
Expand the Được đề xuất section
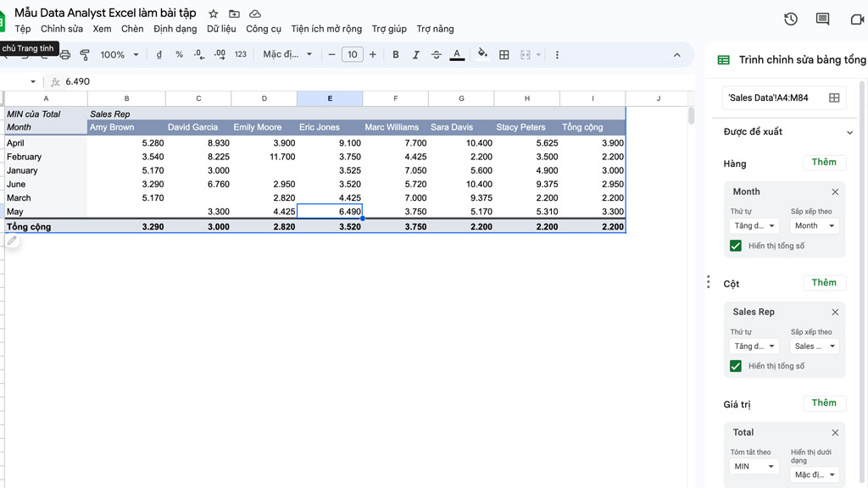849,132
